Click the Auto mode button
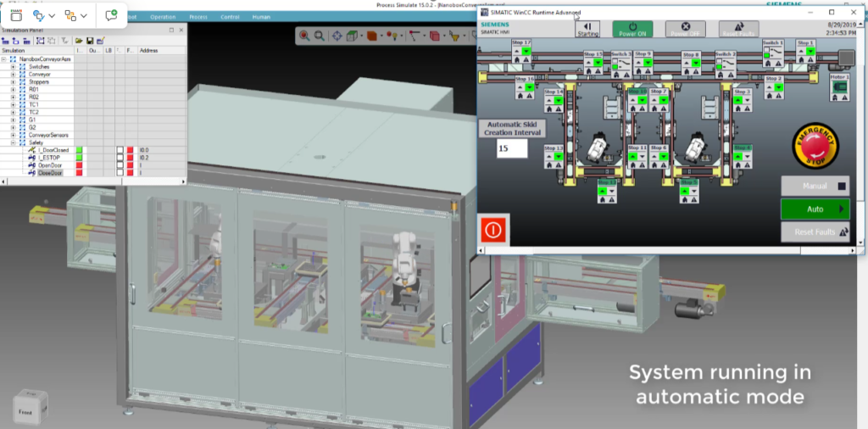 815,209
